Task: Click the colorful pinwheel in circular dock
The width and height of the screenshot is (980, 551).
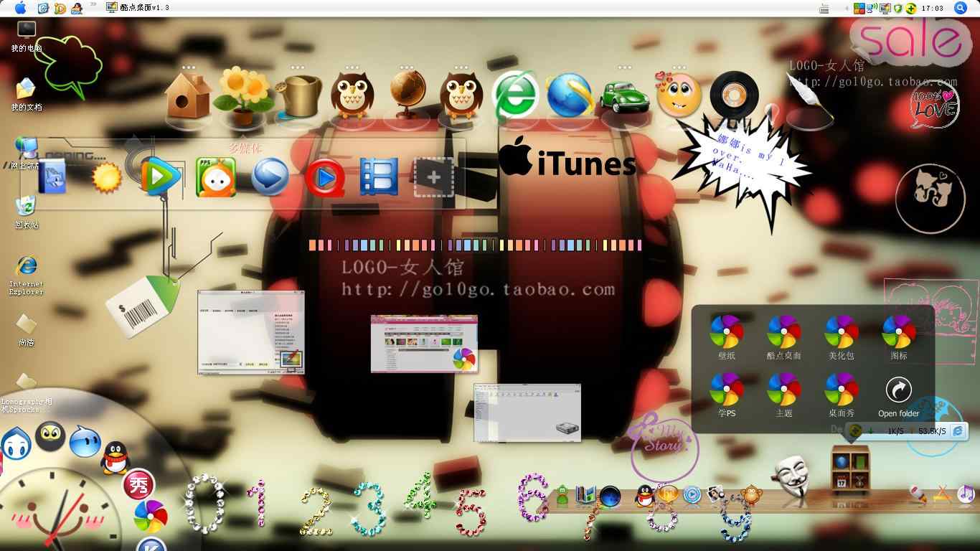Action: pos(151,517)
